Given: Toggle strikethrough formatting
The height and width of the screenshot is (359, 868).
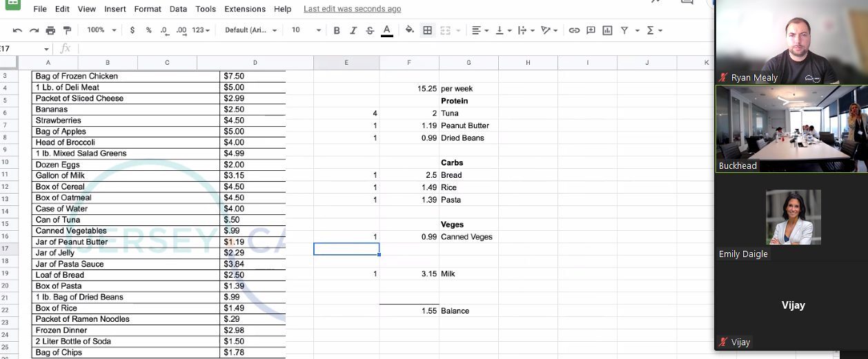Looking at the screenshot, I should [370, 30].
